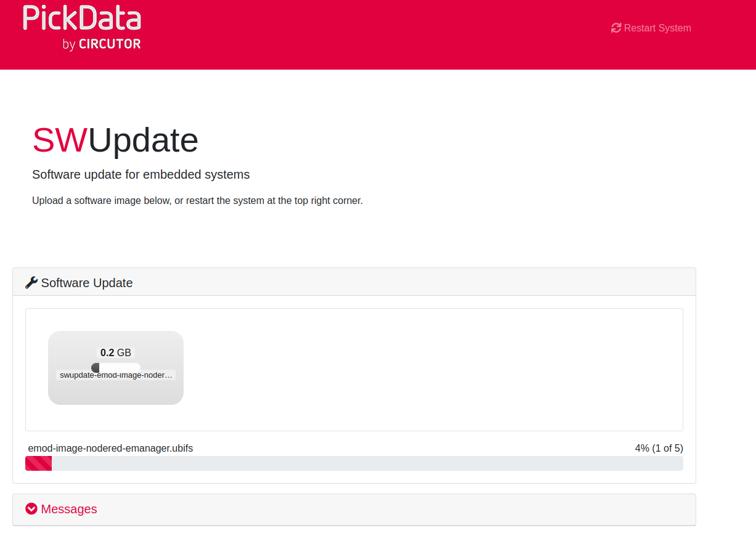Screen dimensions: 756x541
Task: Expand the truncated swupdate-emod-image-noder filename
Action: click(x=115, y=375)
